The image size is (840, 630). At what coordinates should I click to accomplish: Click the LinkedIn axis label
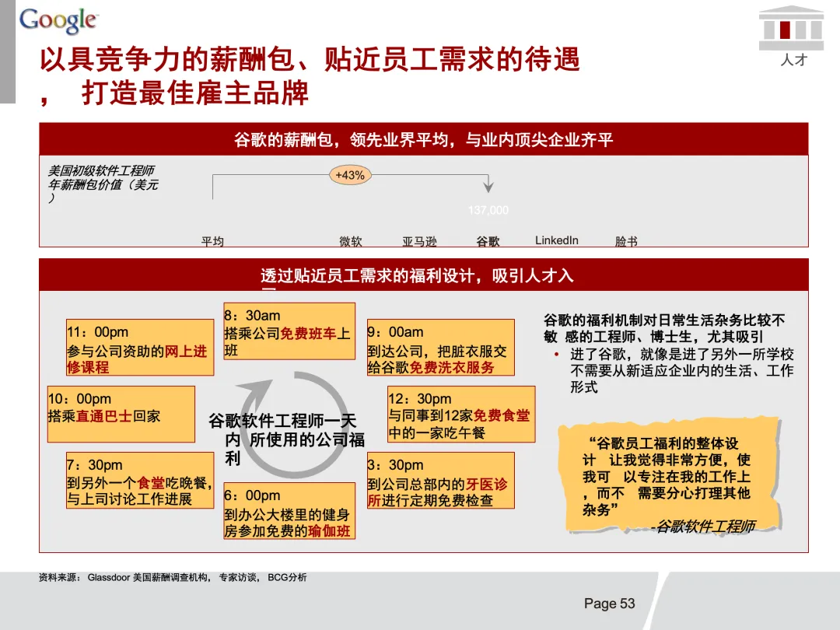tap(557, 240)
